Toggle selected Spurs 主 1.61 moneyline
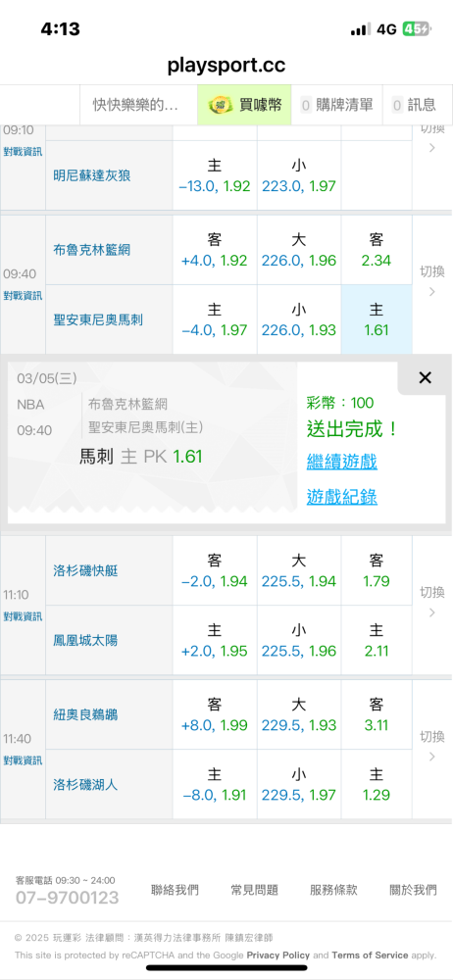This screenshot has width=453, height=980. (x=377, y=319)
